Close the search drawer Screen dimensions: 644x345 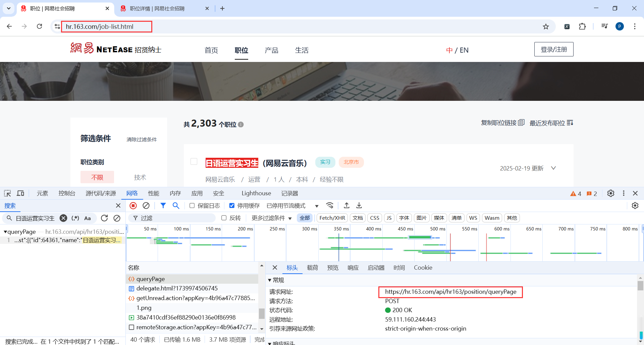click(x=118, y=205)
